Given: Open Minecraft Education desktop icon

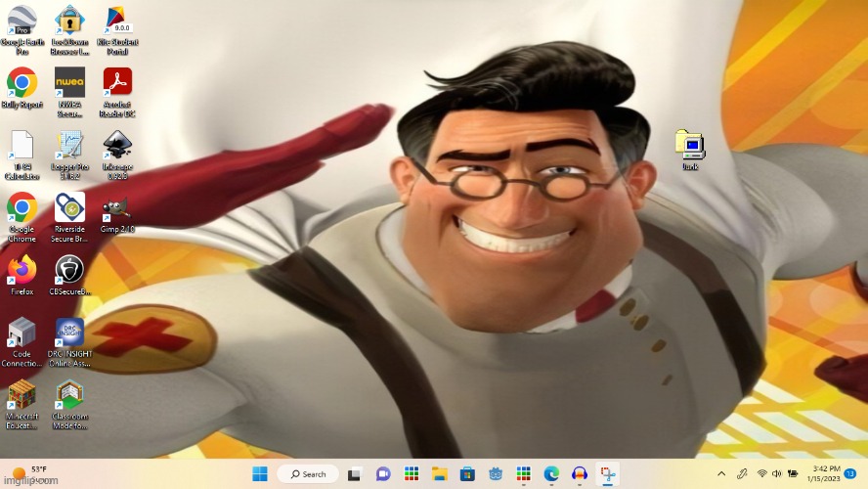Looking at the screenshot, I should click(x=22, y=404).
